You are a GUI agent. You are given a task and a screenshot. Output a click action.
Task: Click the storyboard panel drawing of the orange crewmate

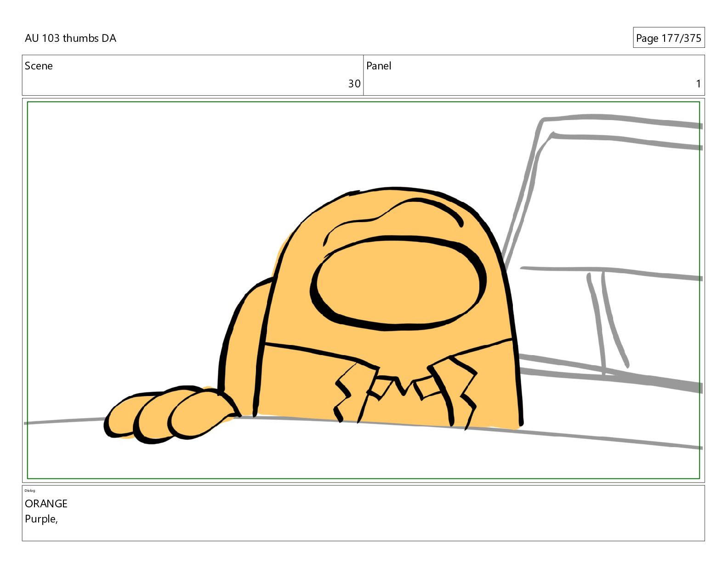[364, 290]
